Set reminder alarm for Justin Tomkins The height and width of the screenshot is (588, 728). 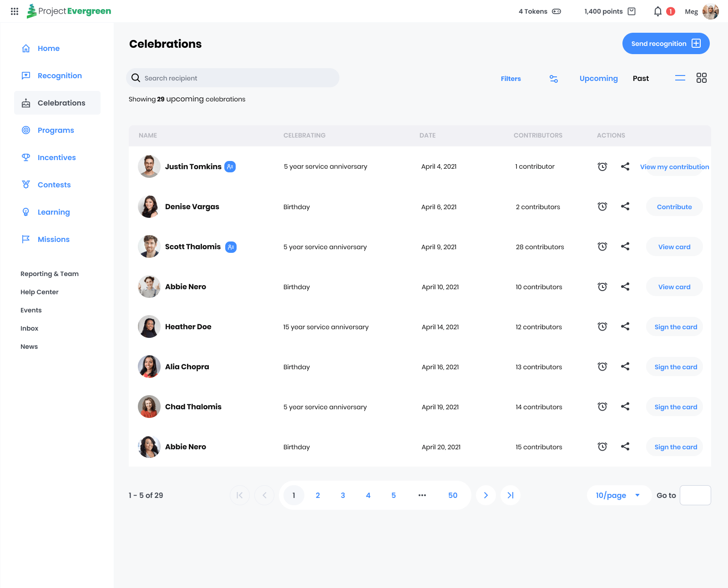[602, 166]
